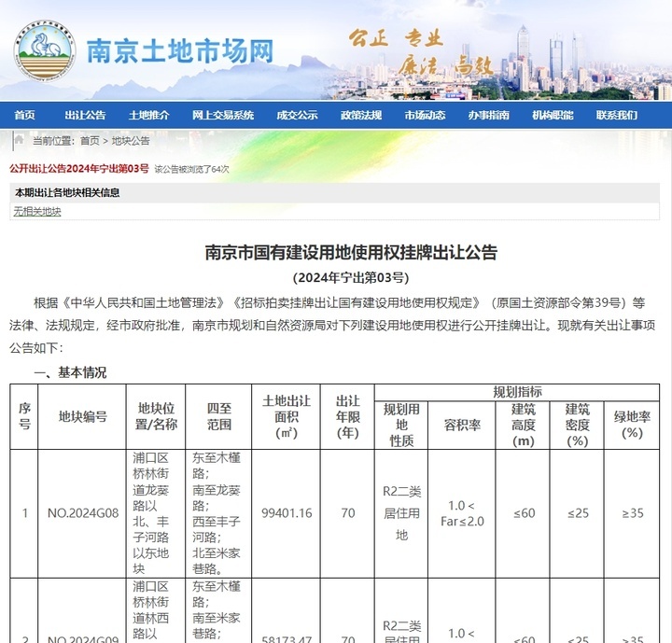Open the 联系我们 contact page
This screenshot has width=672, height=643.
coord(617,116)
